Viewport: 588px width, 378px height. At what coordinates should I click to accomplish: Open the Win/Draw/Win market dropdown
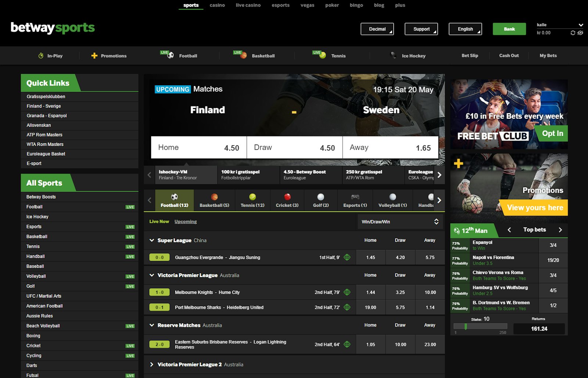[400, 221]
